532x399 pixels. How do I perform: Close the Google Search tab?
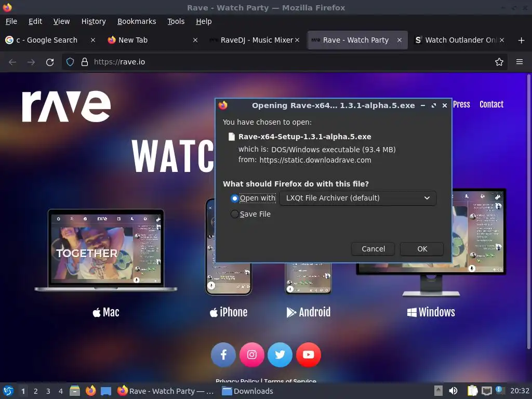(x=92, y=40)
